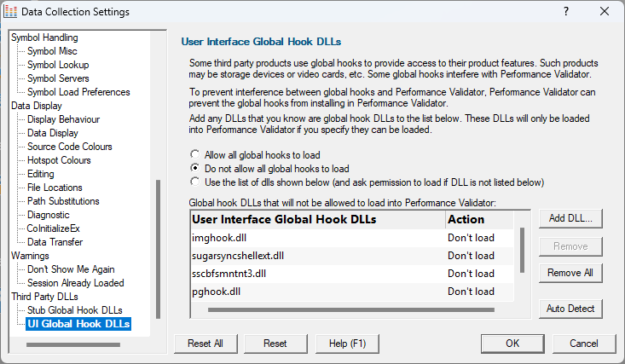Open the Symbol Servers page
Image resolution: width=625 pixels, height=364 pixels.
(x=58, y=78)
